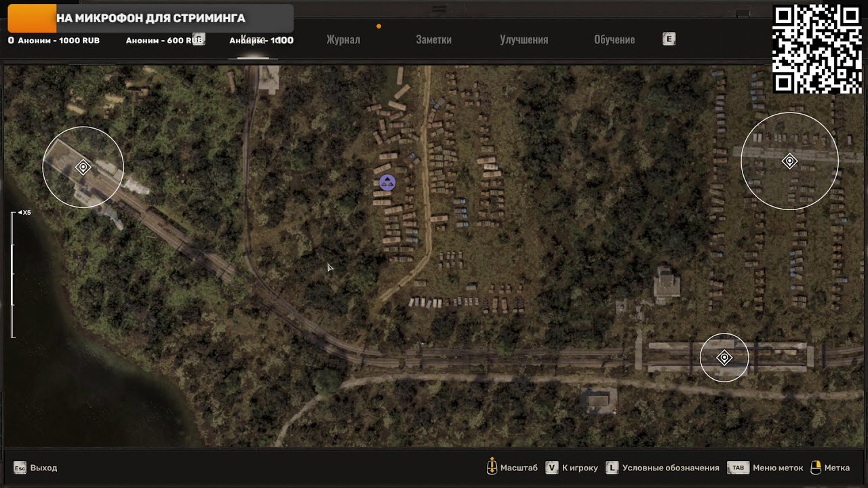This screenshot has width=868, height=488.
Task: Click 'Аноним - 1000 RUB' donation text
Action: tap(58, 41)
